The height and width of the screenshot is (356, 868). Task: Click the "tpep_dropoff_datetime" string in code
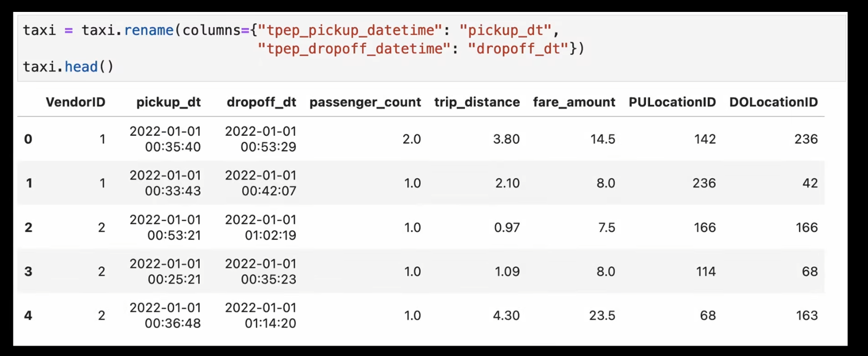tap(354, 49)
